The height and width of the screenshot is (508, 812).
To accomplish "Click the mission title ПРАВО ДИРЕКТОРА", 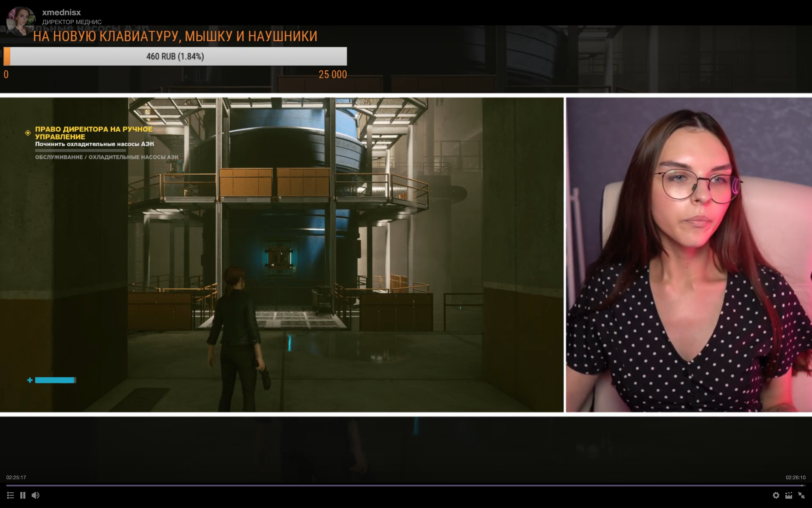I will pos(94,133).
